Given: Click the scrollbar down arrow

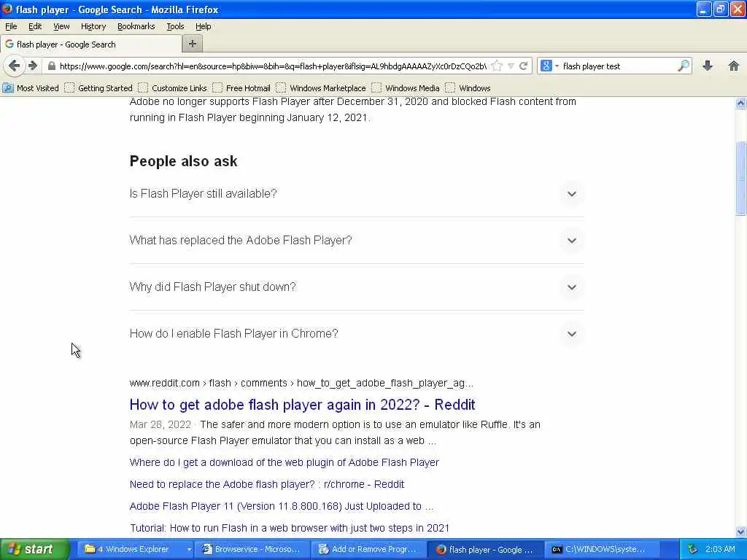Looking at the screenshot, I should (x=740, y=532).
